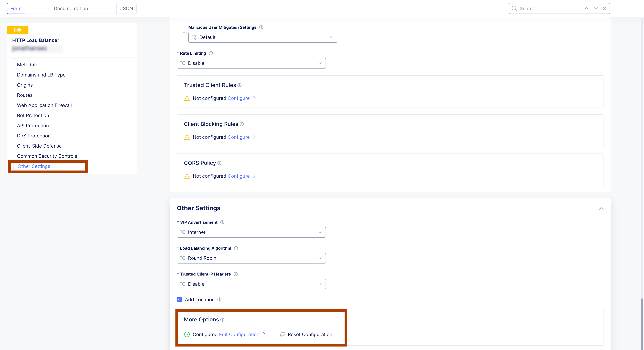
Task: Click search next-result down arrow
Action: [596, 8]
